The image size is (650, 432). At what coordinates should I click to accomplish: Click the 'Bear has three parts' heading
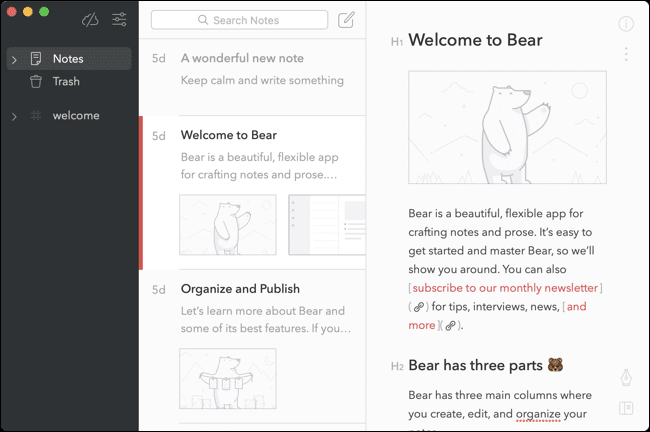coord(475,365)
